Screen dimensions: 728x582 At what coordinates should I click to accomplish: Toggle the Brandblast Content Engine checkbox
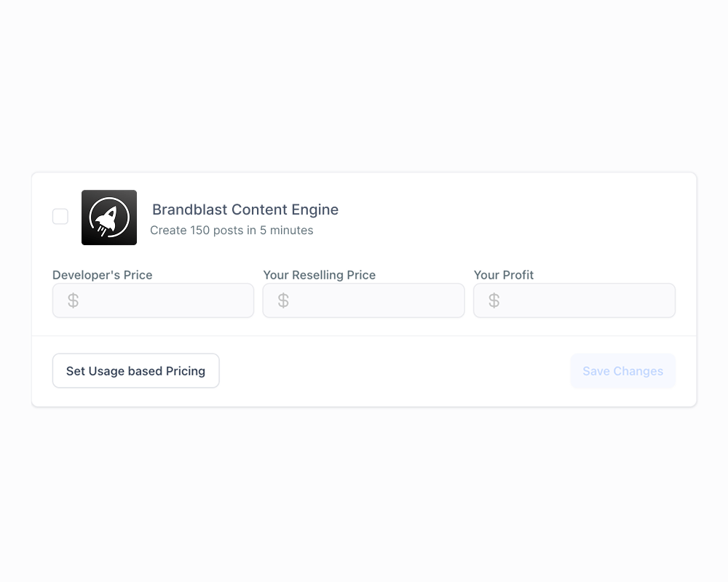click(60, 216)
